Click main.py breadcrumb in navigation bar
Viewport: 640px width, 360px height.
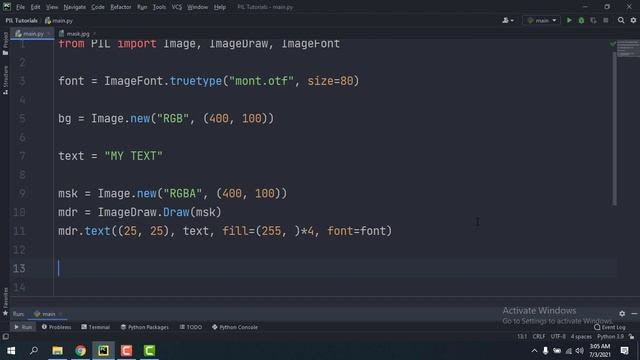click(59, 20)
